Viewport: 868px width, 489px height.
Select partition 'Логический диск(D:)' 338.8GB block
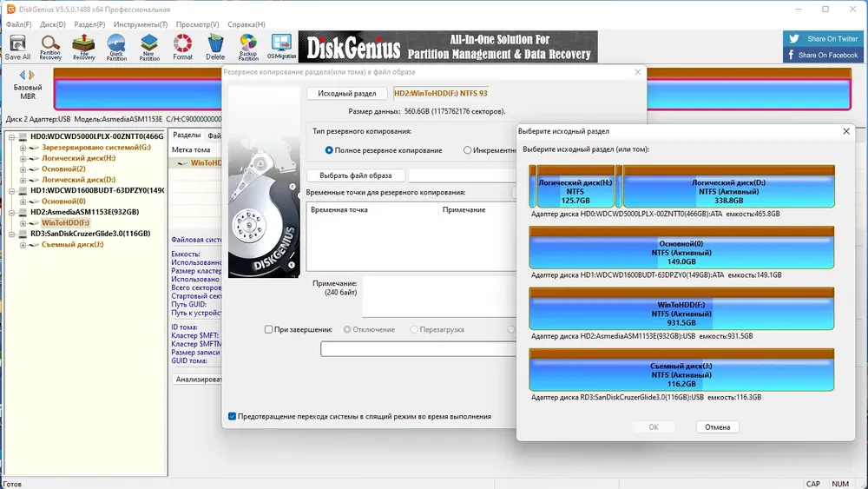pyautogui.click(x=728, y=187)
